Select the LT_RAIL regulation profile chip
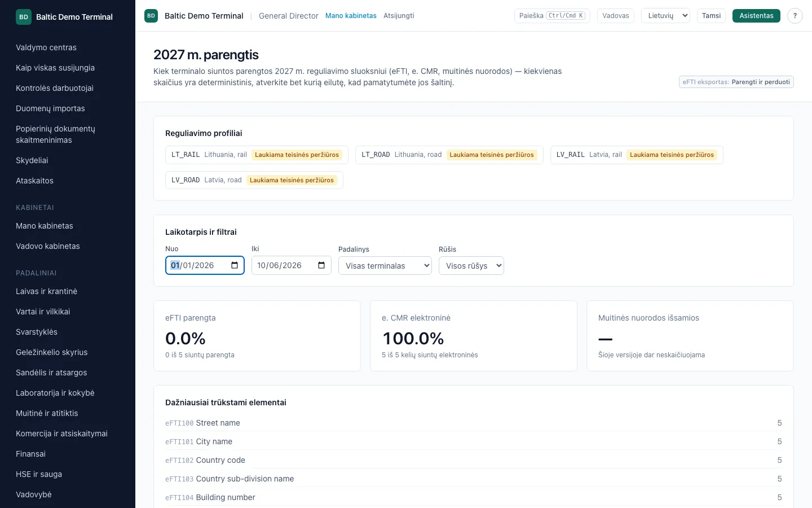The image size is (812, 508). 257,155
